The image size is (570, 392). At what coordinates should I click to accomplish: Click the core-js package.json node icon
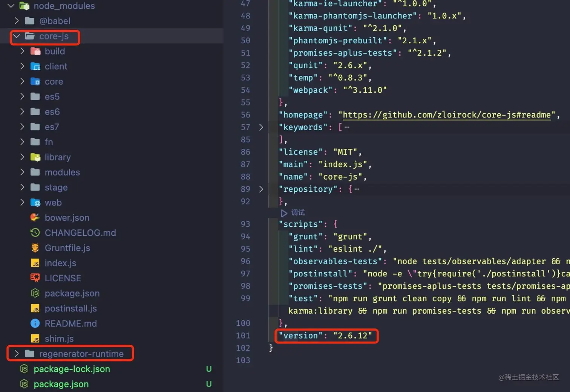(x=35, y=293)
